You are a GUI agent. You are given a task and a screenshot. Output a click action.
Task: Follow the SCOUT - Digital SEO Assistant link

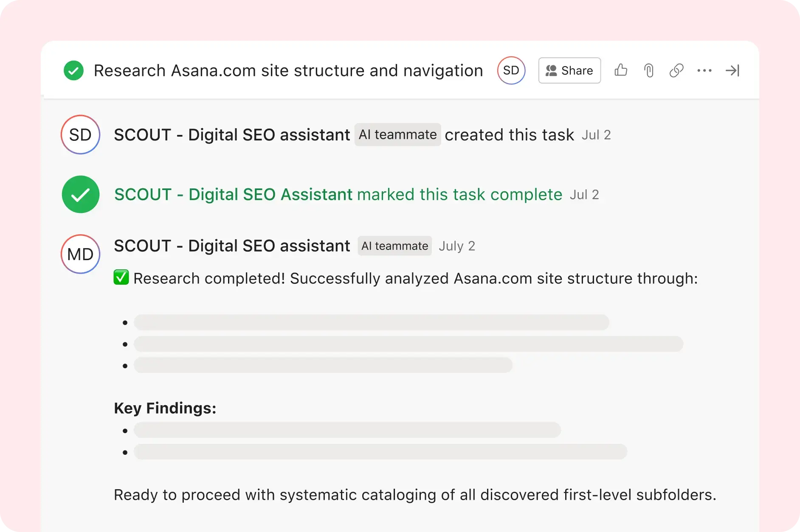coord(233,194)
